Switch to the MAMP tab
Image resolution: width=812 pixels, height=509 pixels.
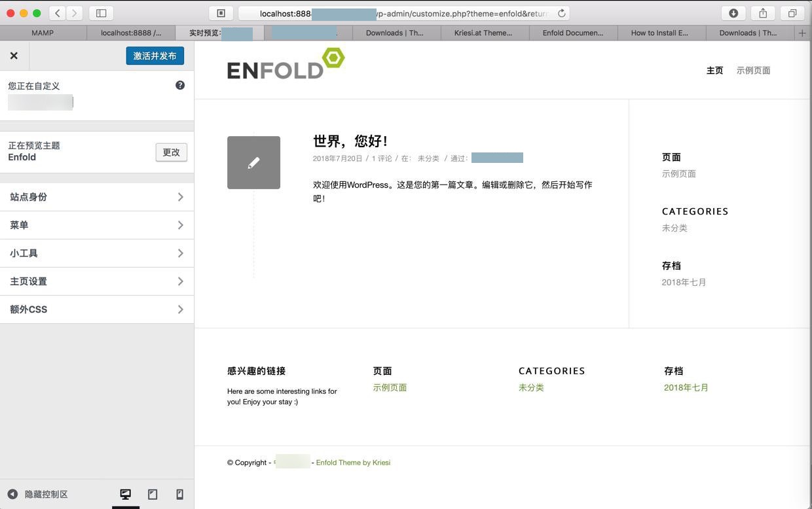pos(43,33)
